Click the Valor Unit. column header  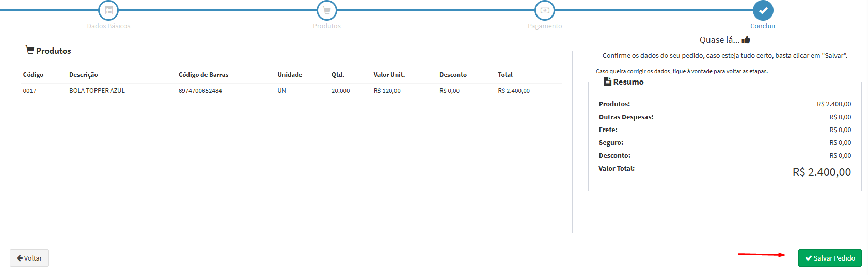click(389, 75)
